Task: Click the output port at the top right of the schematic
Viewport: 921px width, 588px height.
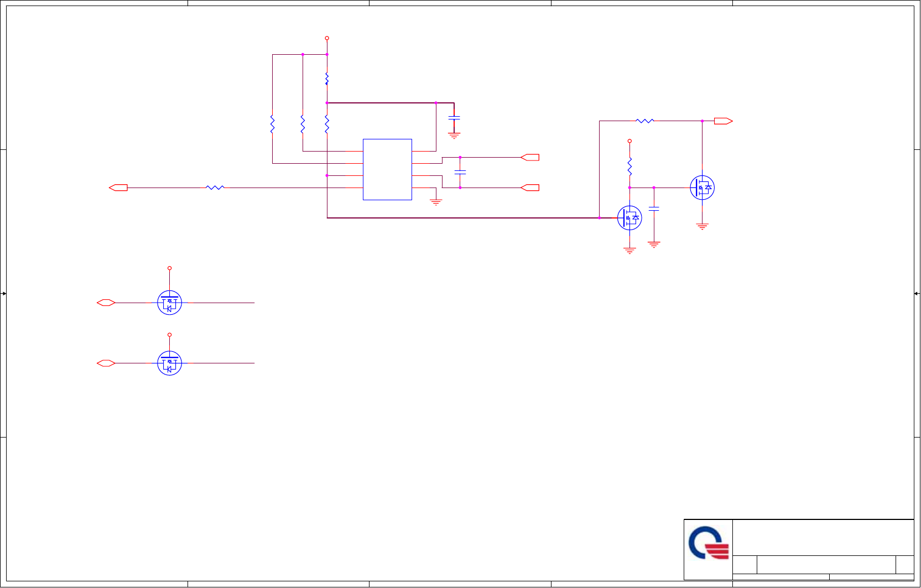Action: click(x=724, y=121)
